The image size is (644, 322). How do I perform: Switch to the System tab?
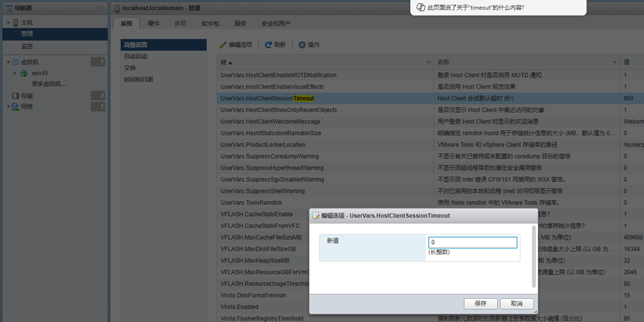coord(126,23)
